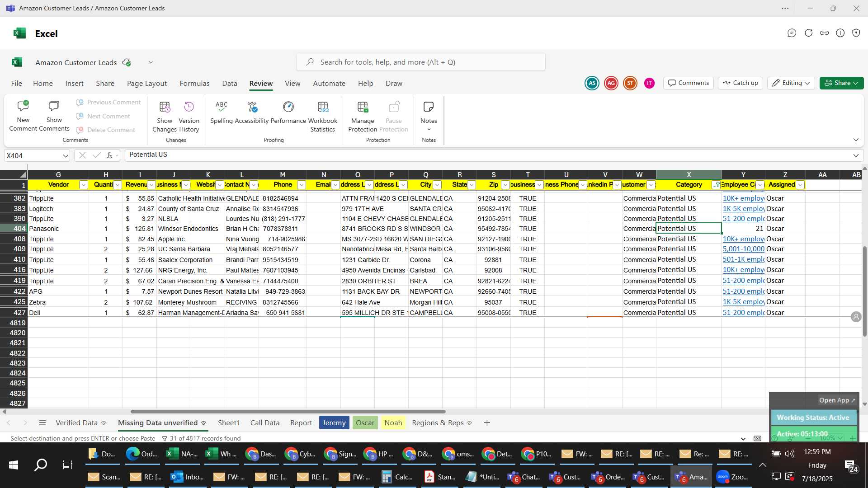The height and width of the screenshot is (488, 868).
Task: Open Manage Protection
Action: tap(363, 116)
